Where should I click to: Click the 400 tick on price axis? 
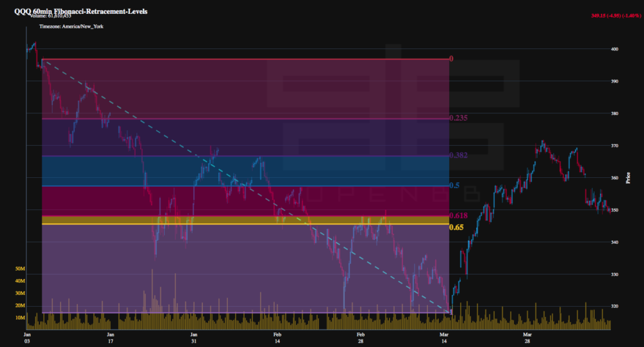pos(616,49)
